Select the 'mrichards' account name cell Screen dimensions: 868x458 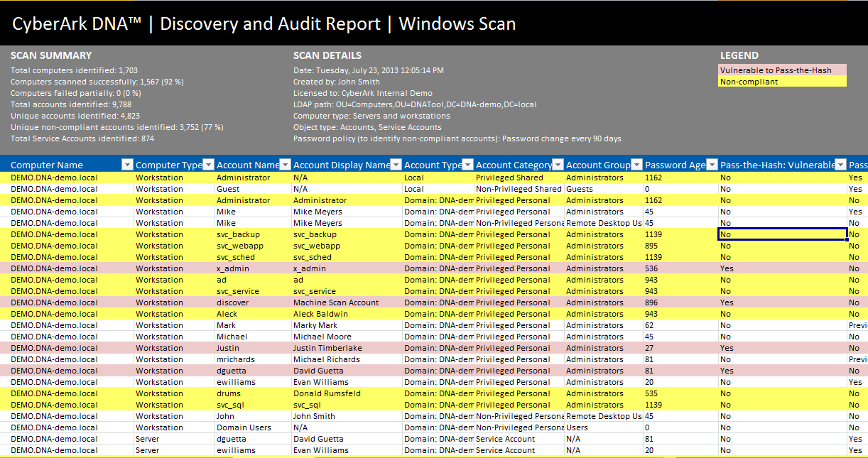pos(253,359)
